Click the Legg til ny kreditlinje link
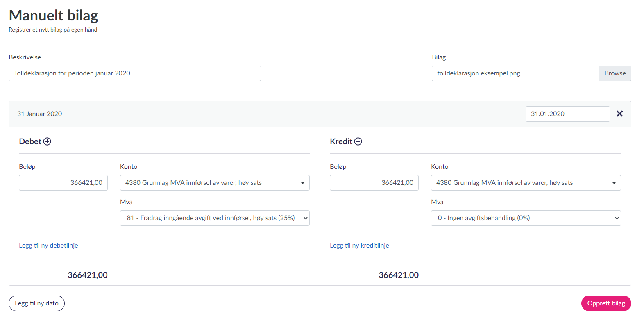The image size is (644, 321). (359, 246)
